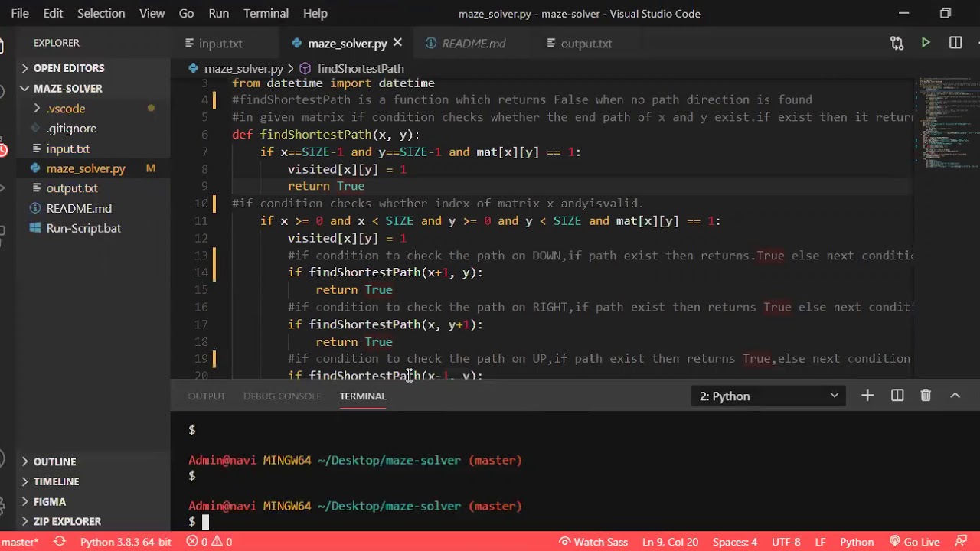The height and width of the screenshot is (551, 980).
Task: Click the Watch Sass status item
Action: [593, 542]
